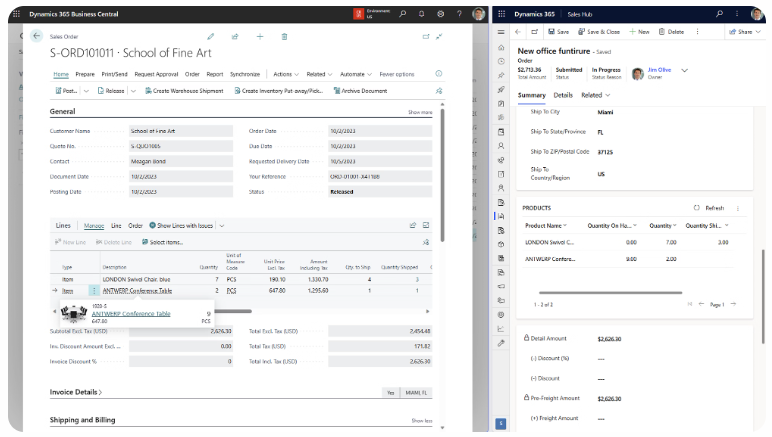The width and height of the screenshot is (772, 437).
Task: Expand the Lines section to full view
Action: 426,225
